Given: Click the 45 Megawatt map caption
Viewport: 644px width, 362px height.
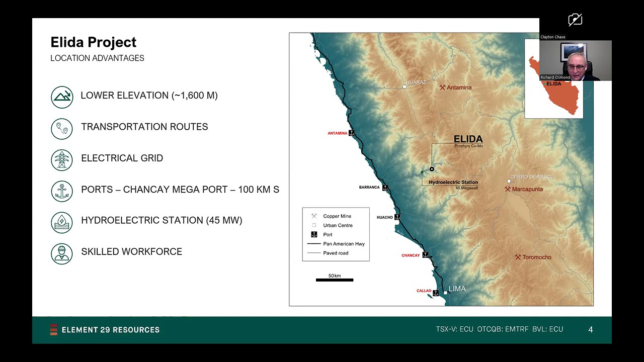Looking at the screenshot, I should (x=466, y=188).
